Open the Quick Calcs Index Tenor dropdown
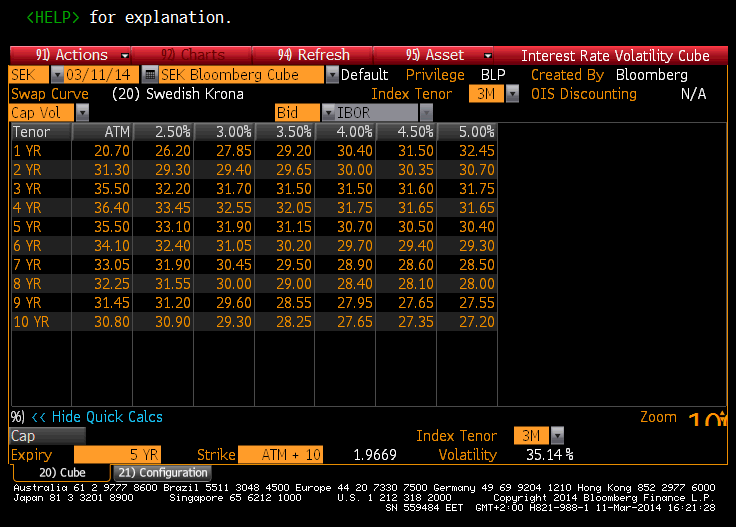 (557, 435)
